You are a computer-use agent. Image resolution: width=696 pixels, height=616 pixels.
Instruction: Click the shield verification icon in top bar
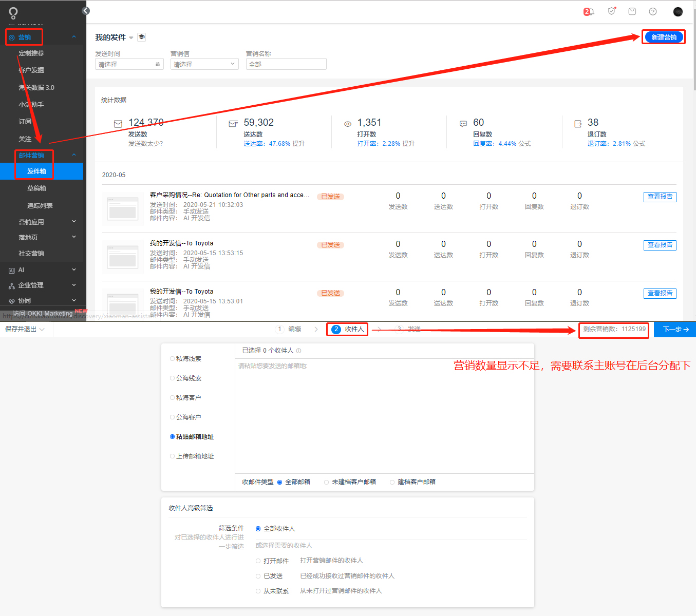(612, 11)
